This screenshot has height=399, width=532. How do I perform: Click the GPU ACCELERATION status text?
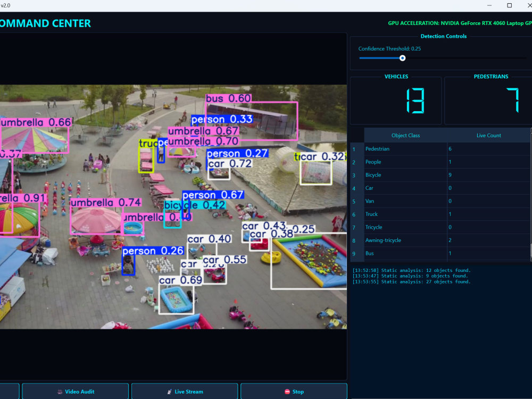(460, 23)
